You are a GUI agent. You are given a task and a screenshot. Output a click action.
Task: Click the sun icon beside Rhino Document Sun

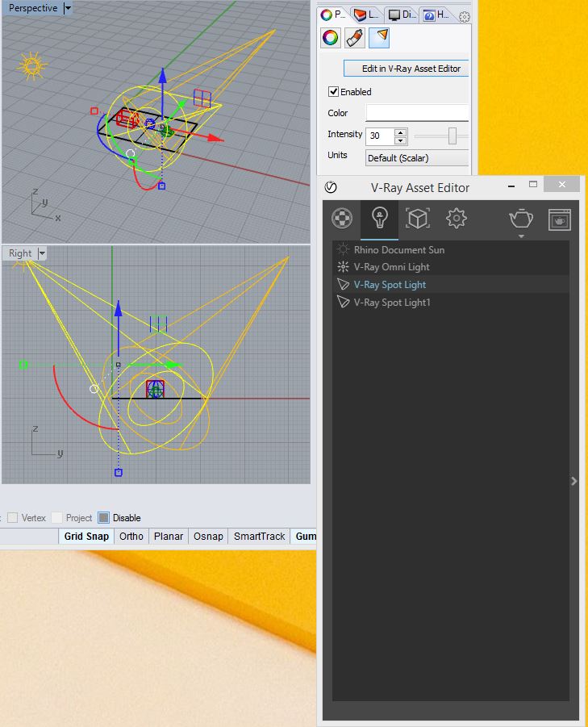pos(343,249)
